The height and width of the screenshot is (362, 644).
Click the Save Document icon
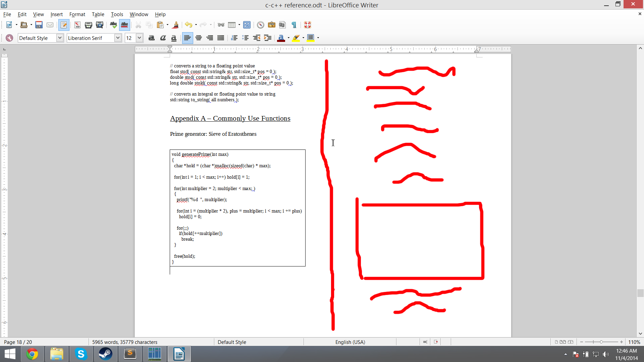click(x=39, y=25)
